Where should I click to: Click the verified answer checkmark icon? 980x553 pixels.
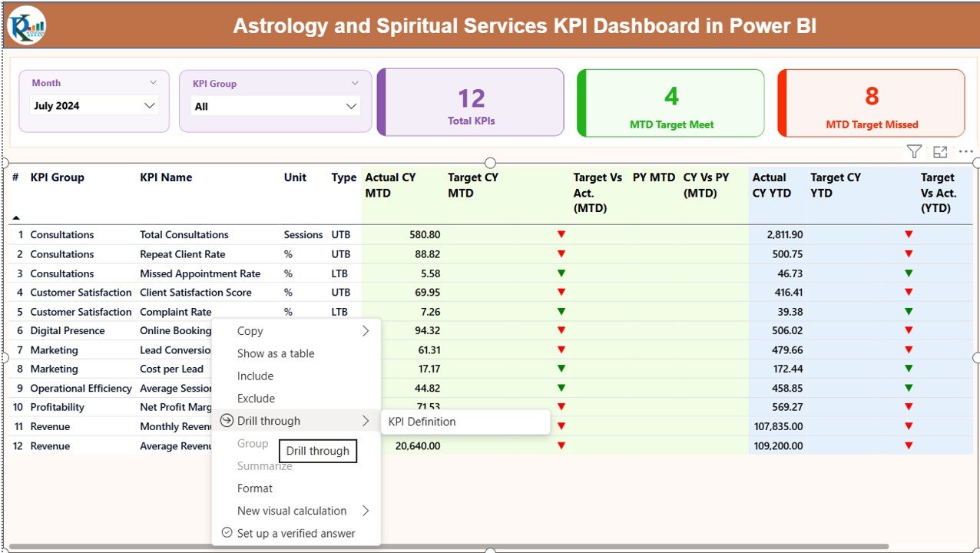pyautogui.click(x=227, y=533)
